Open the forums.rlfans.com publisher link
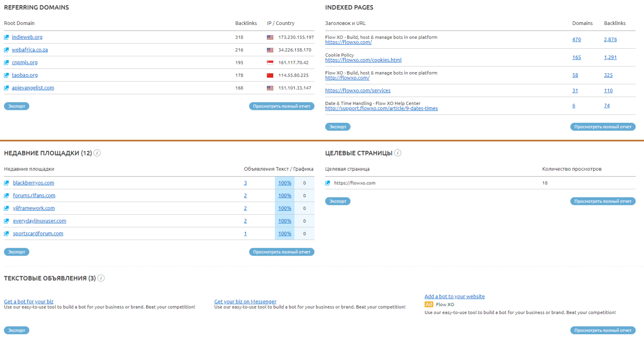Image resolution: width=644 pixels, height=339 pixels. [34, 196]
